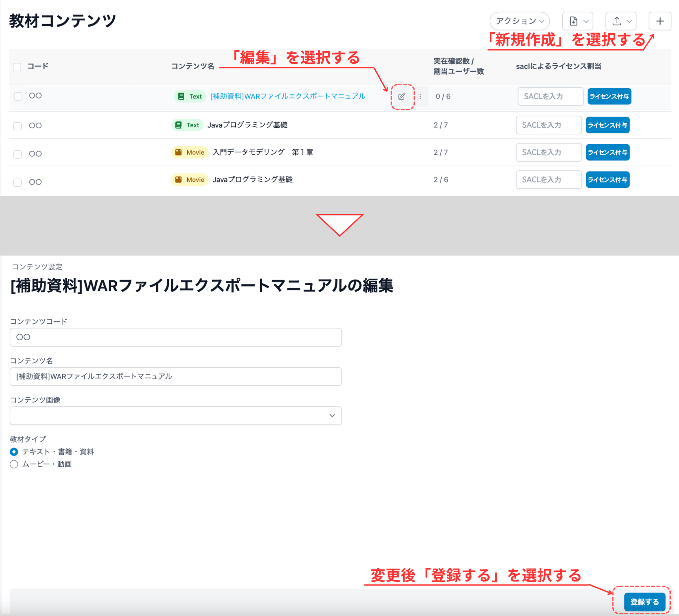Image resolution: width=679 pixels, height=616 pixels.
Task: Check the row checkbox for Javaプログラミング基礎
Action: click(x=17, y=125)
